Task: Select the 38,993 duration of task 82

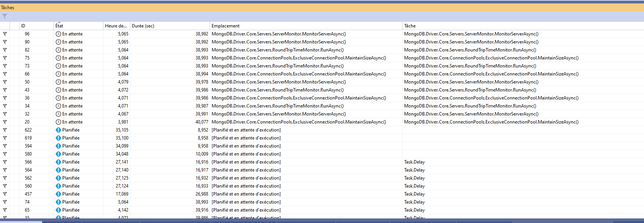Action: (202, 50)
